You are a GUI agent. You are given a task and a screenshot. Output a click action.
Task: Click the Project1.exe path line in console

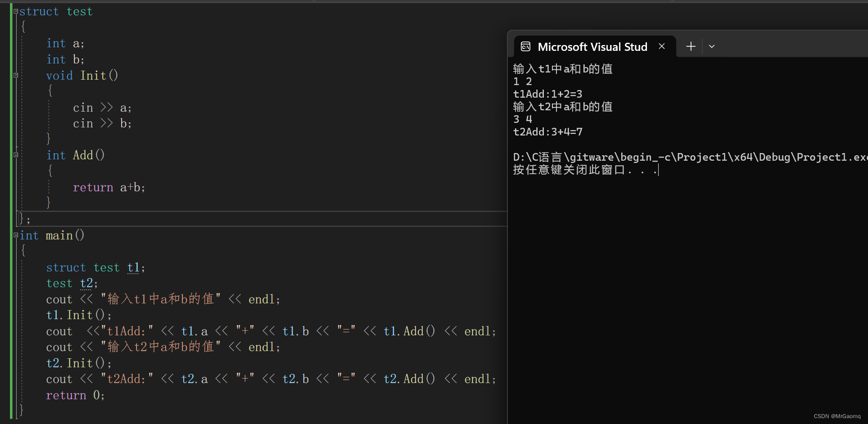coord(690,157)
